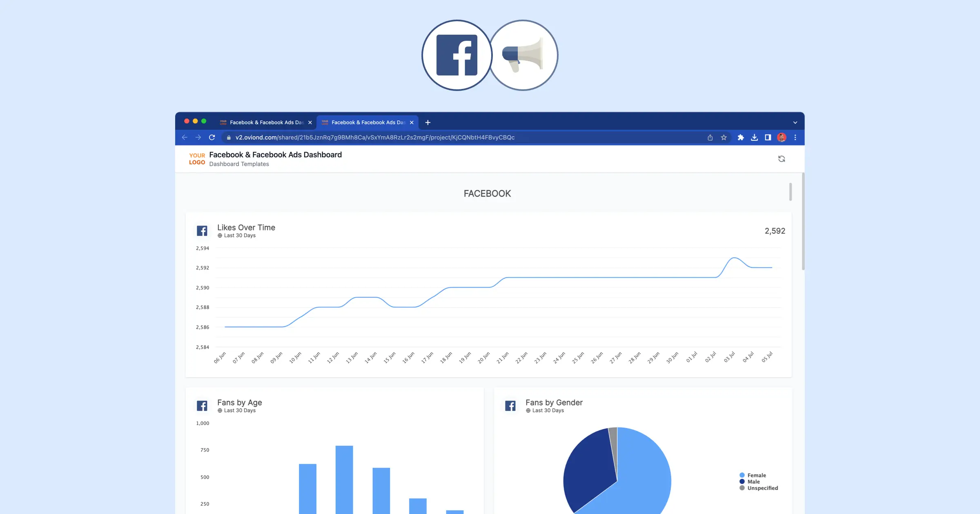Toggle the Unspecified legend entry
980x514 pixels.
pyautogui.click(x=759, y=488)
